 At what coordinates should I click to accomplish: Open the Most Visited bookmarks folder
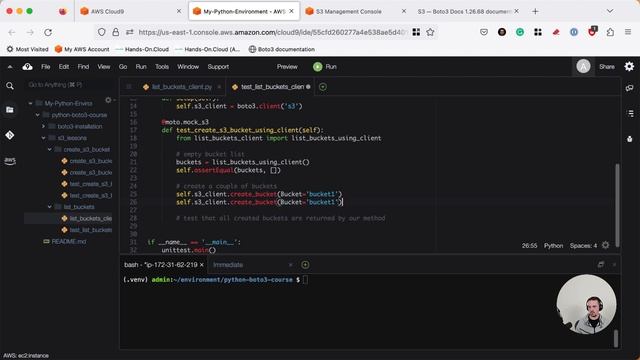[27, 49]
